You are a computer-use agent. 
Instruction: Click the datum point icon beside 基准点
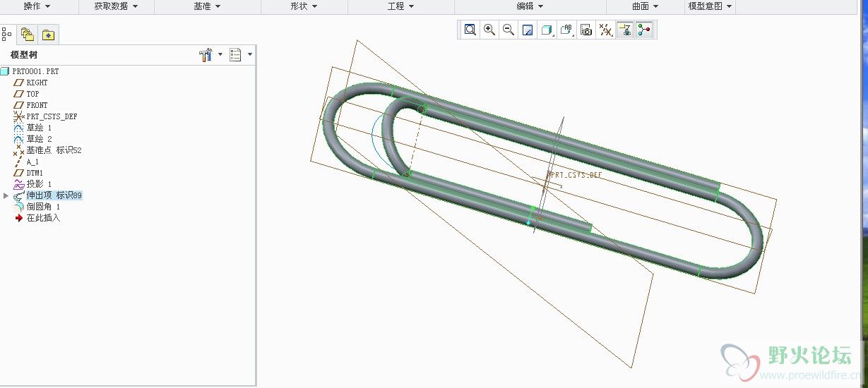tap(19, 150)
